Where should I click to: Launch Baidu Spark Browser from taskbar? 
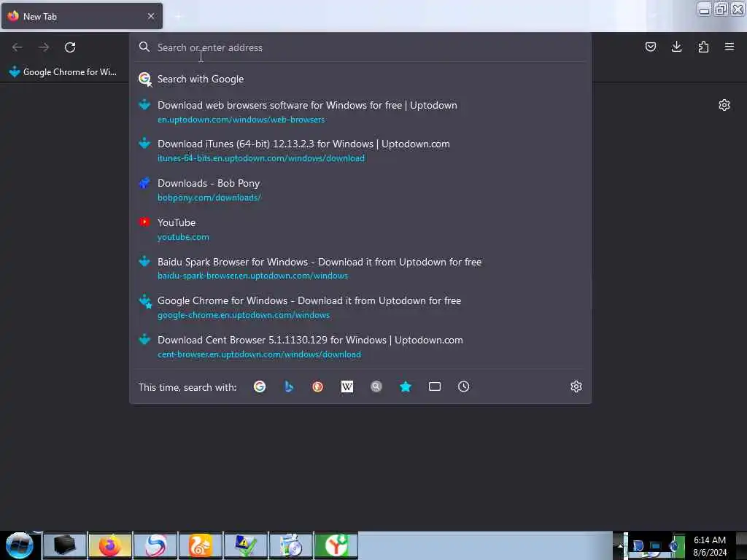tap(155, 545)
